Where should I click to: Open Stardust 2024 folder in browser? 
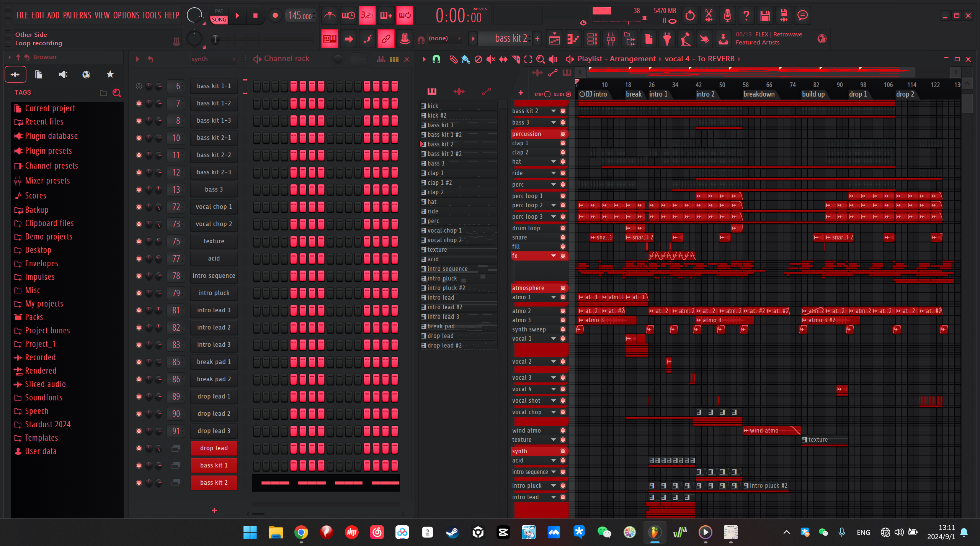coord(48,424)
